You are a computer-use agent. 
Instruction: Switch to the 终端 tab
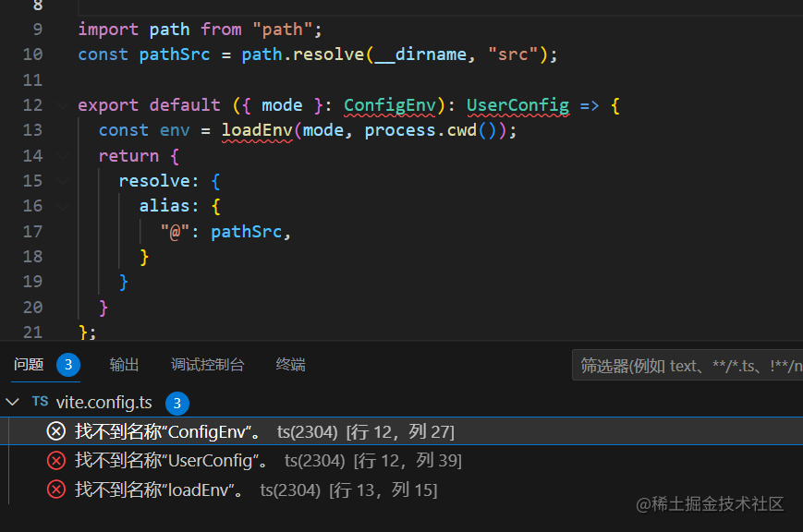(x=290, y=365)
